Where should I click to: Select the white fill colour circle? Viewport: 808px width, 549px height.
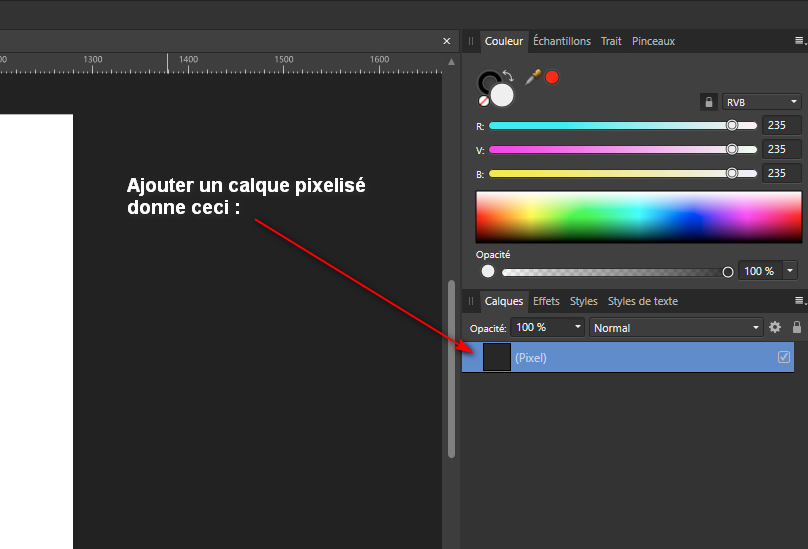click(502, 95)
